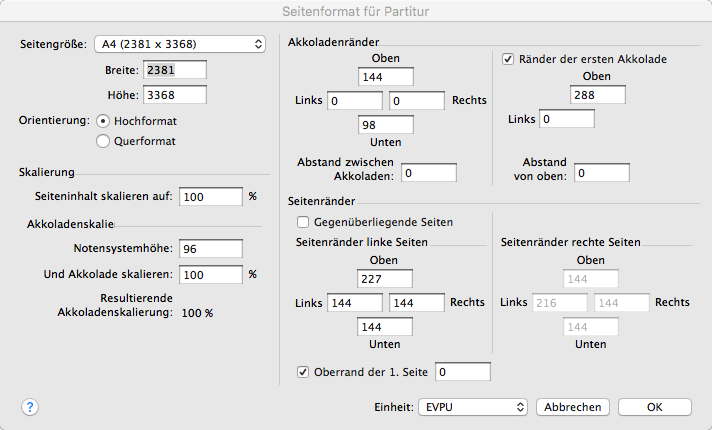Enable Gegenüberliegende Seiten checkbox
The width and height of the screenshot is (712, 430).
(303, 222)
